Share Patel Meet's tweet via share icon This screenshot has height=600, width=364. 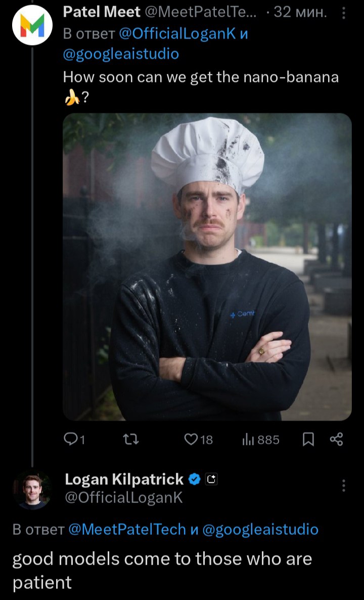coord(336,440)
